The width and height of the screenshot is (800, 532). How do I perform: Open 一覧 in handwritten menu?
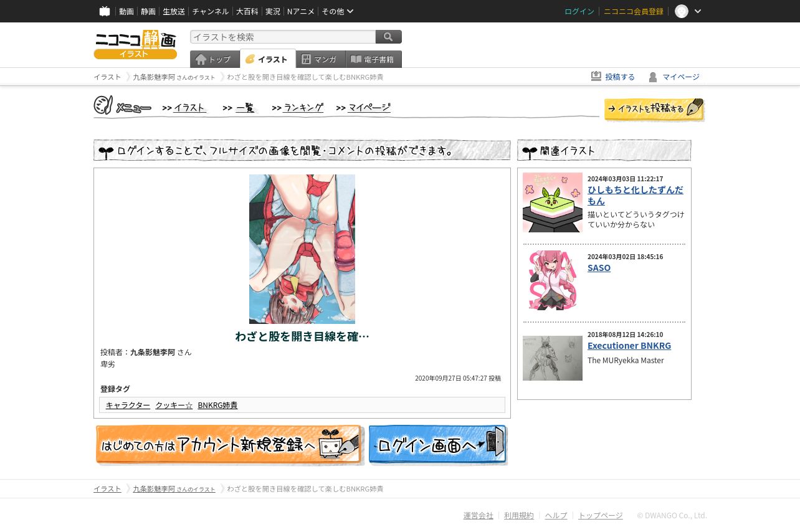(x=245, y=108)
